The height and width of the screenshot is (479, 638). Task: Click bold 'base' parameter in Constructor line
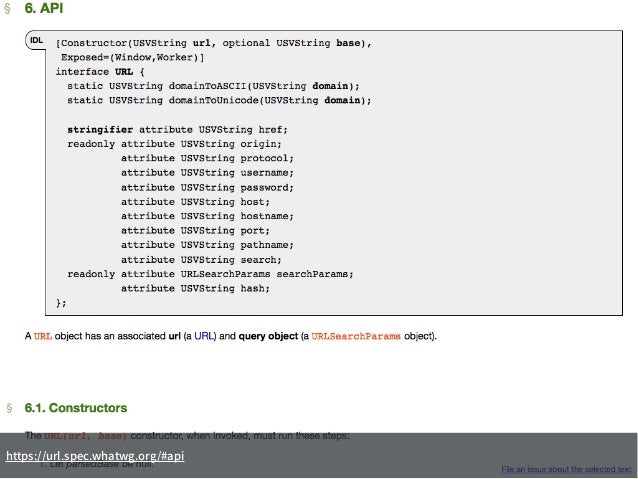[x=348, y=43]
